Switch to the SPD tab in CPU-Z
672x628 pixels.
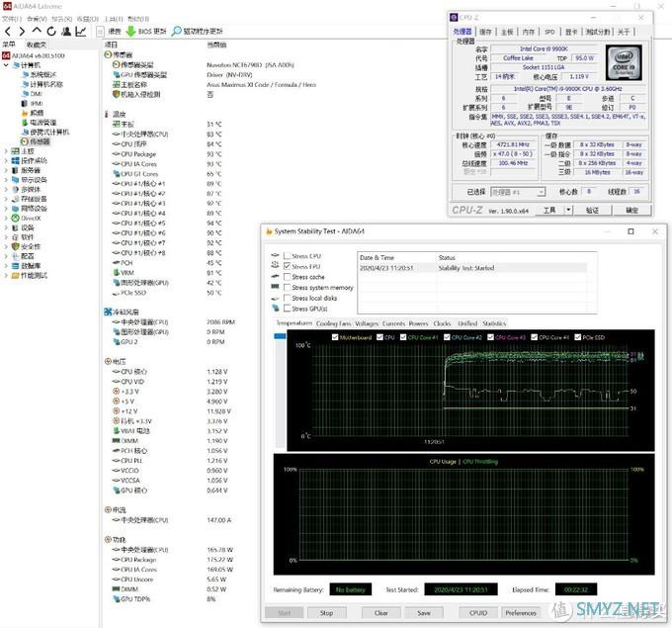click(549, 32)
